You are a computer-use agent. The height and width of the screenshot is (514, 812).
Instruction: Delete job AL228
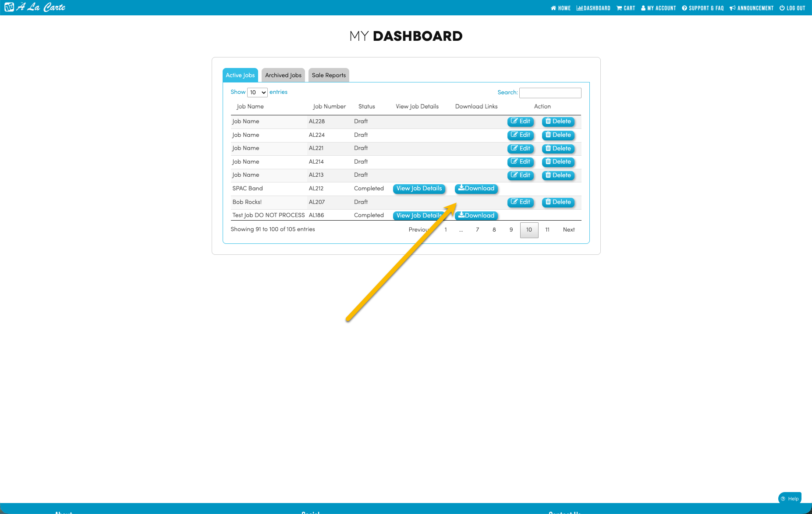click(x=558, y=121)
